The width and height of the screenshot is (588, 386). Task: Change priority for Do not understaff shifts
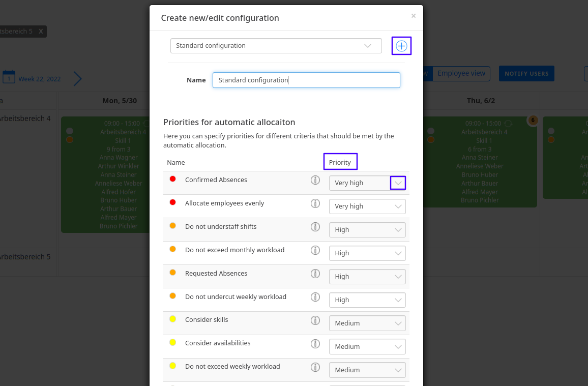coord(367,230)
